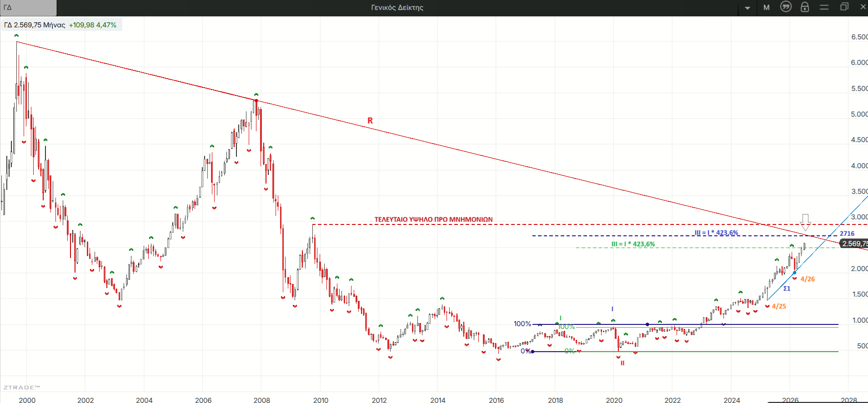
Task: Select the blue anchor dot next to 4/26
Action: coord(794,273)
